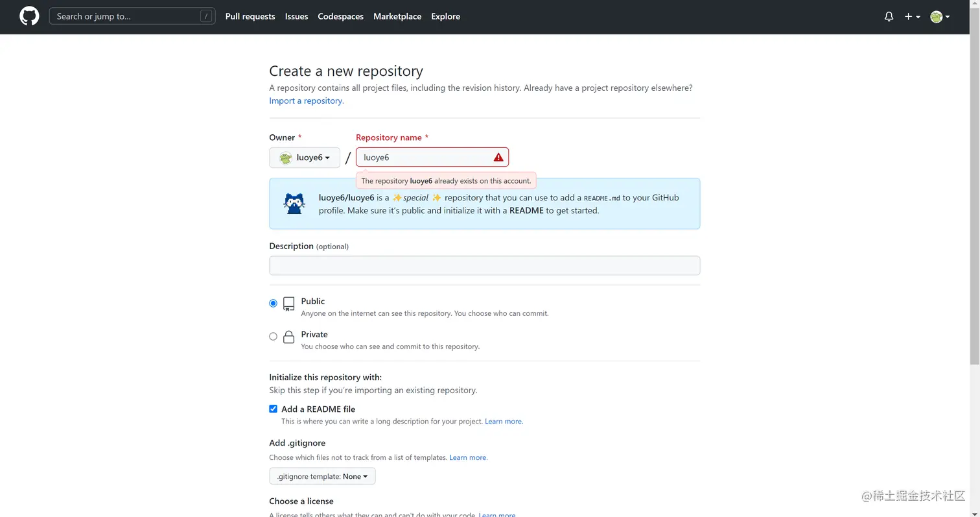The image size is (980, 517).
Task: Expand the plus create-new menu
Action: click(x=913, y=17)
